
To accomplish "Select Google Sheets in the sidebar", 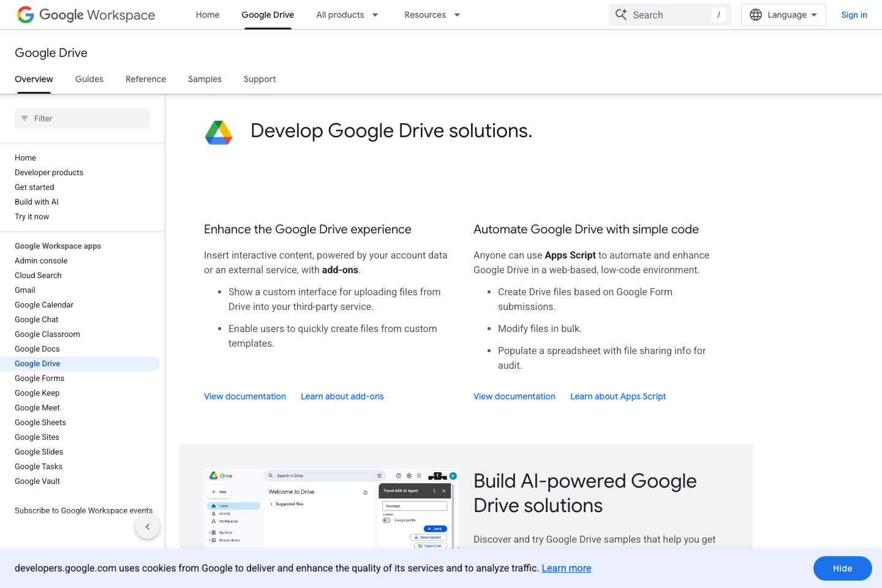I will point(40,422).
